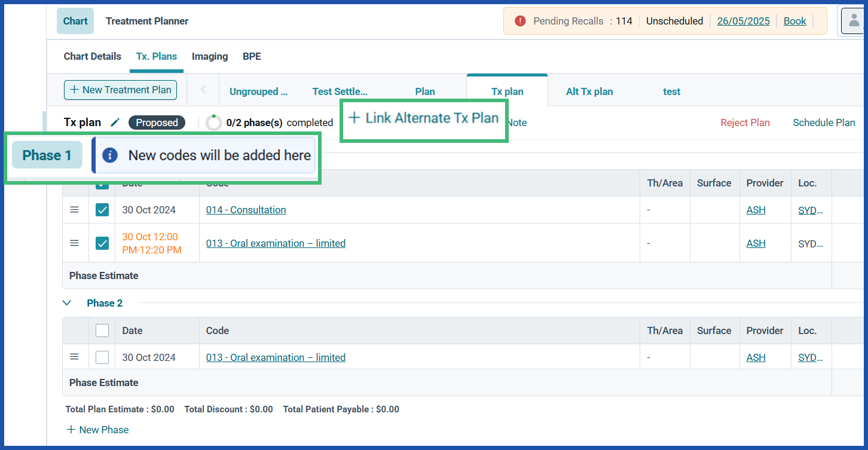The width and height of the screenshot is (868, 450).
Task: Open the Alt Tx plan tab
Action: [x=589, y=91]
